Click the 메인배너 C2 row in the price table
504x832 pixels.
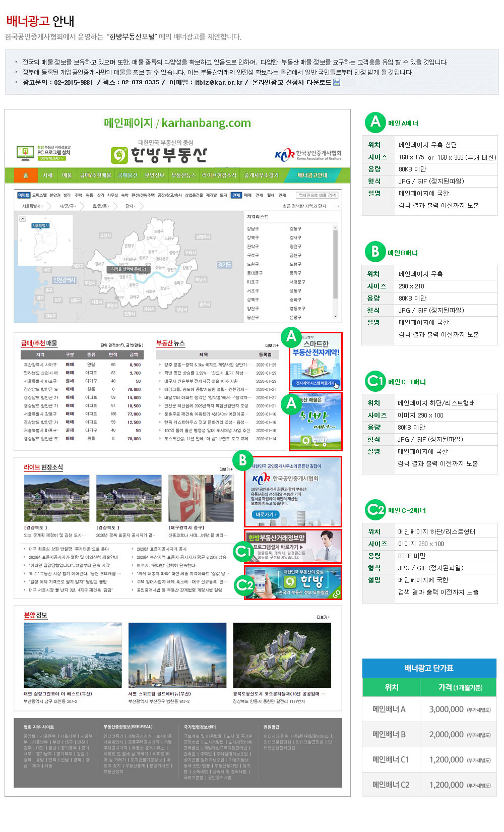(429, 785)
